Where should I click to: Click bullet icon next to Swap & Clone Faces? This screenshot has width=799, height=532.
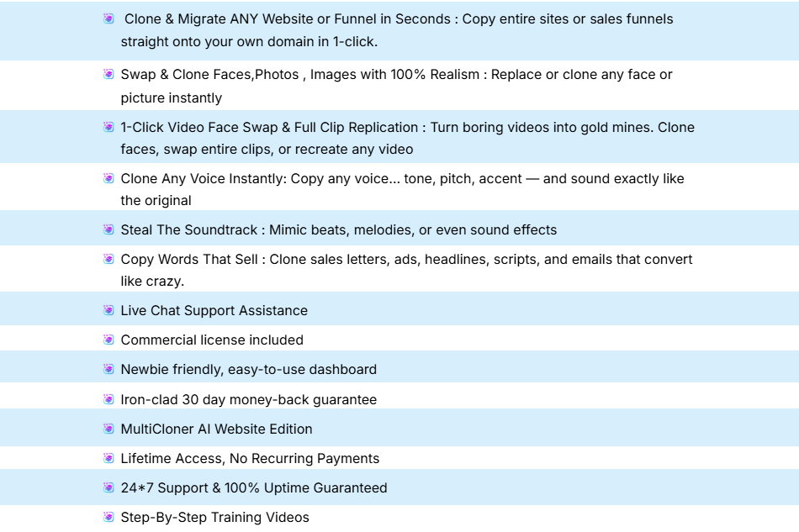click(108, 74)
